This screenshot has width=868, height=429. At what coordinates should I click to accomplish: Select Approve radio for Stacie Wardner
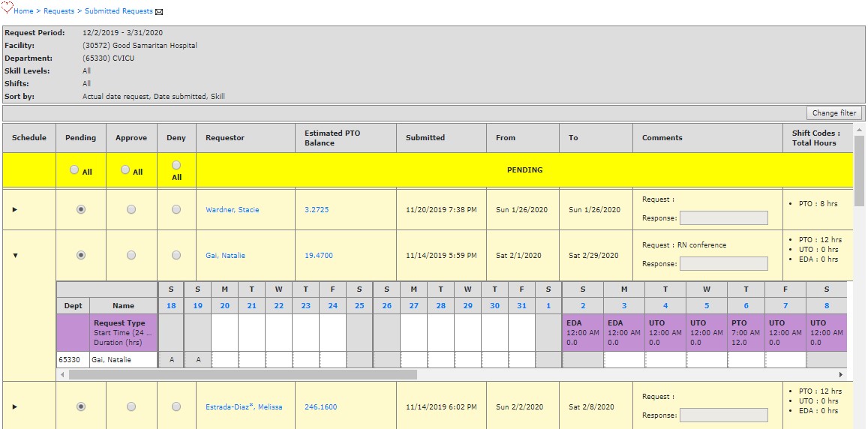pos(131,210)
